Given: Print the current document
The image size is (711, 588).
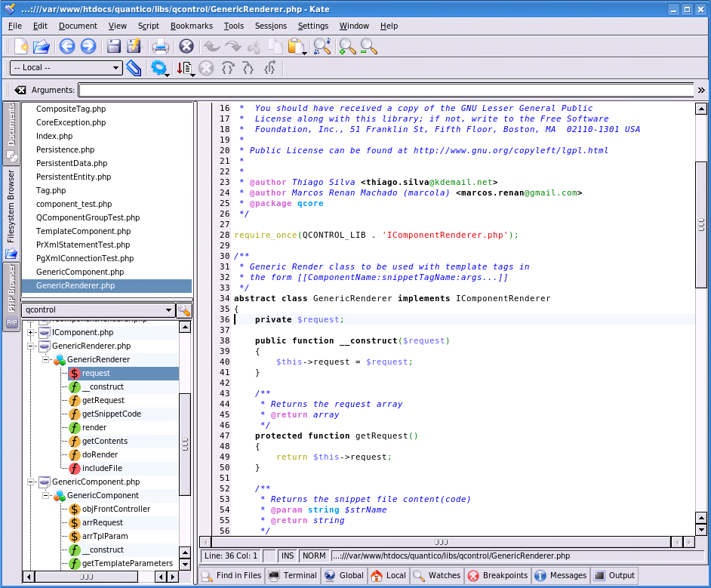Looking at the screenshot, I should click(159, 46).
